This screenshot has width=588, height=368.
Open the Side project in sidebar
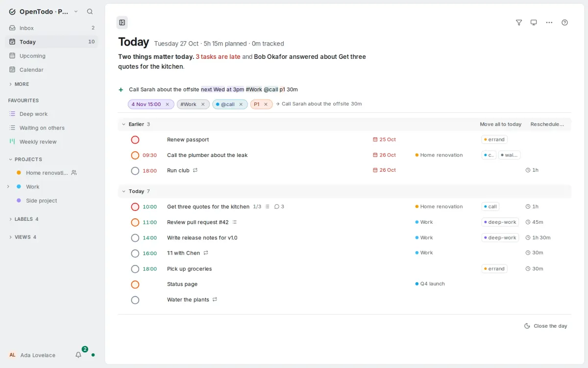(x=51, y=201)
